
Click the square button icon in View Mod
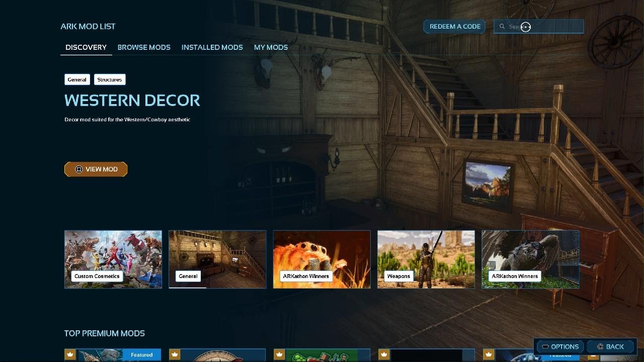pyautogui.click(x=78, y=169)
